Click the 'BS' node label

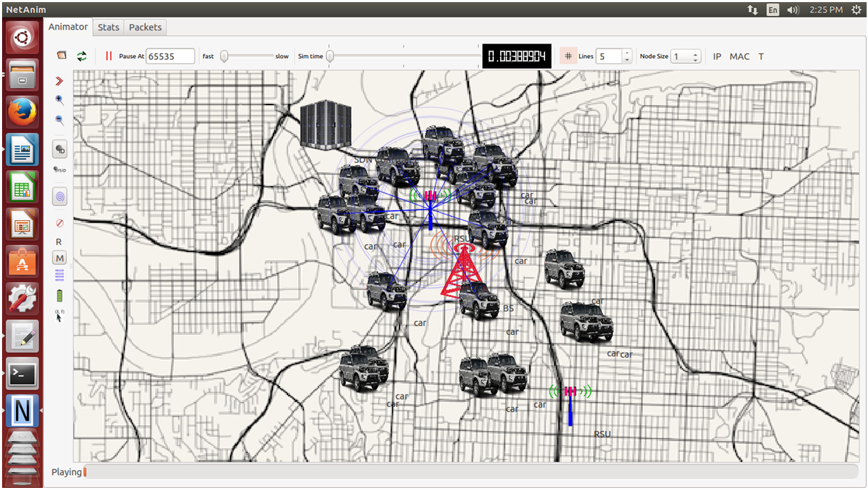[508, 309]
